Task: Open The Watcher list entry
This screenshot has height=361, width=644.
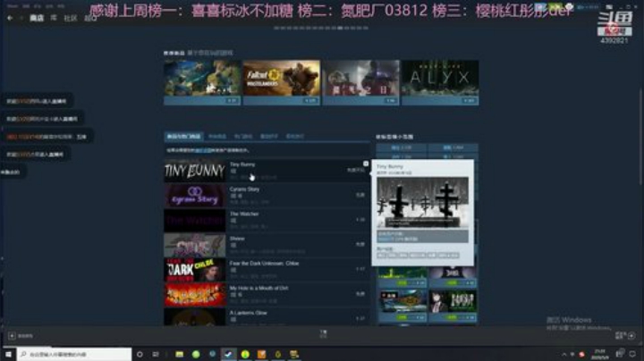Action: (x=267, y=221)
